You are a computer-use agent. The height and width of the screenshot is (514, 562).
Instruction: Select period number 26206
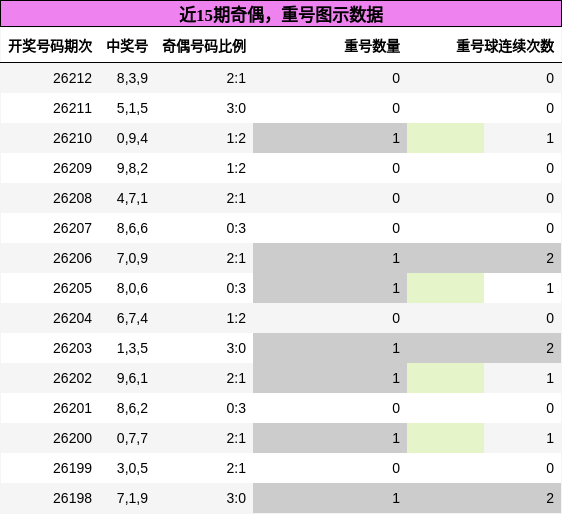point(72,258)
